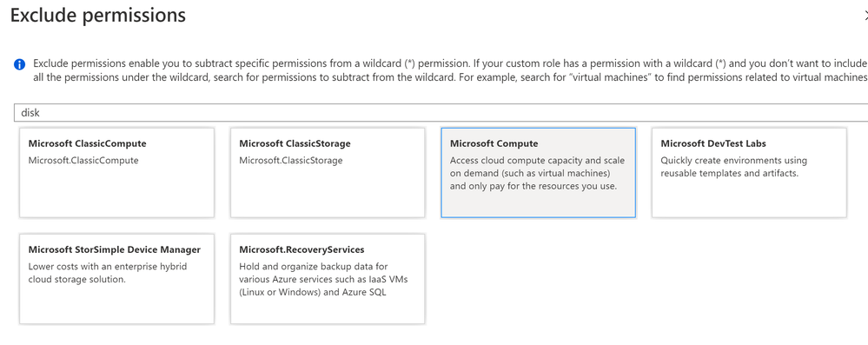Click the "Microsoft.ClassicStorage" provider subtitle text
The width and height of the screenshot is (868, 345).
coord(291,161)
